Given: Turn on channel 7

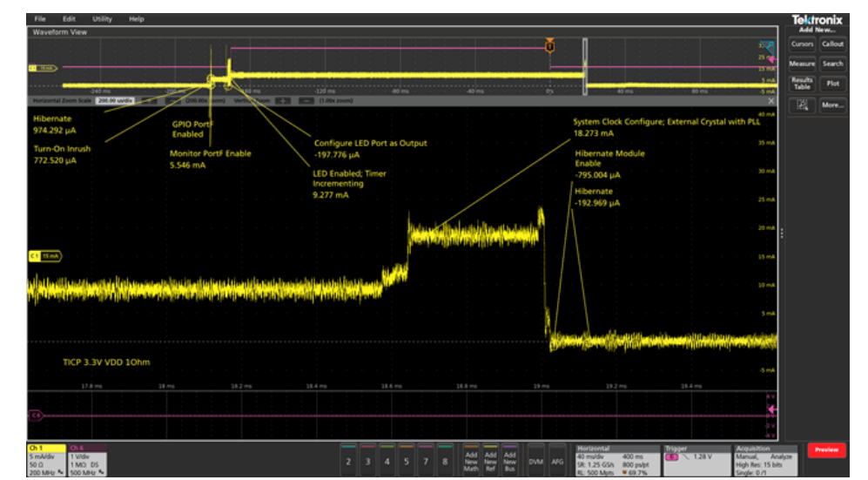Looking at the screenshot, I should (426, 460).
